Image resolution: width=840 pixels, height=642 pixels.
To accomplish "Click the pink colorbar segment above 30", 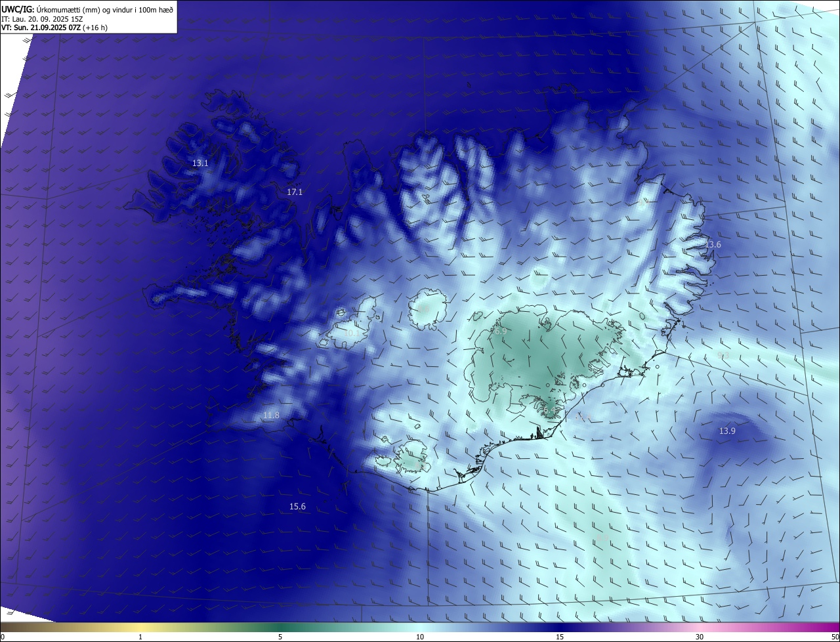I will click(x=700, y=628).
